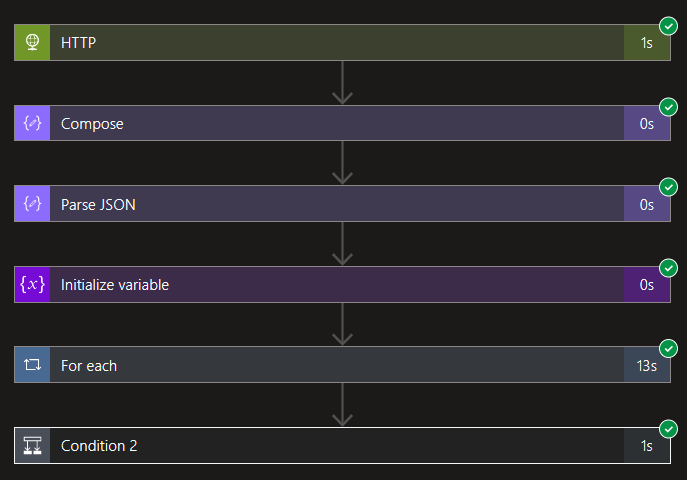The height and width of the screenshot is (480, 687).
Task: Click the 13s duration on For each
Action: pyautogui.click(x=647, y=366)
